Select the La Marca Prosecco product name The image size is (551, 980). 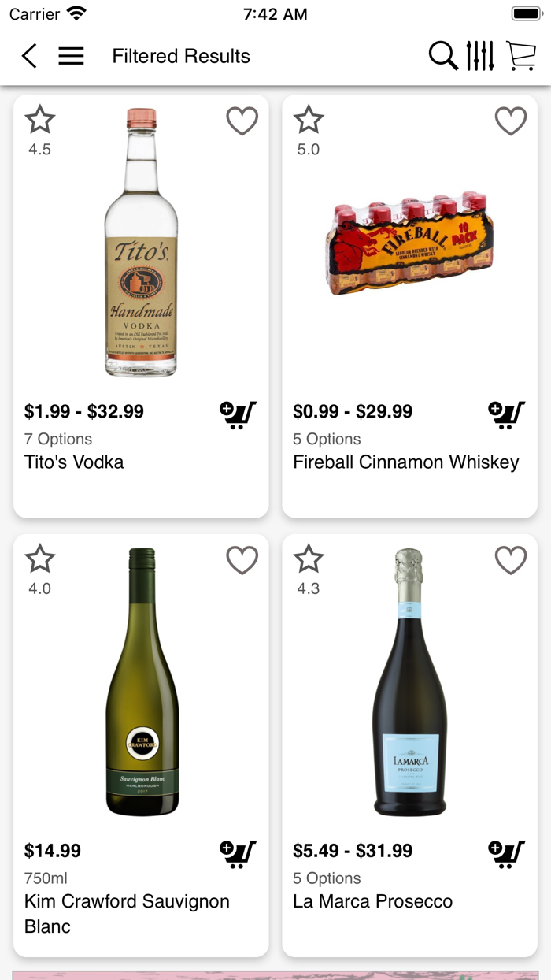(374, 902)
